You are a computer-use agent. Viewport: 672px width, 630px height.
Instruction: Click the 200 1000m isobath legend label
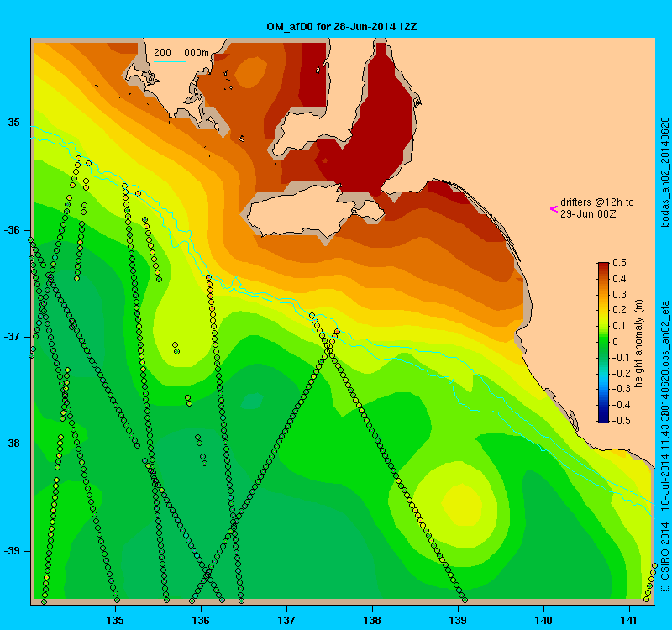pos(181,53)
